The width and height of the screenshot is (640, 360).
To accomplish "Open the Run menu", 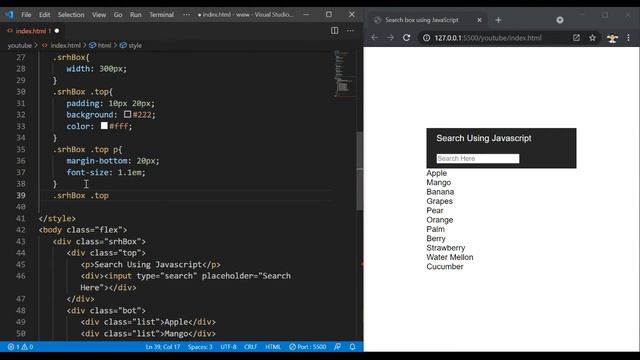I will click(136, 15).
